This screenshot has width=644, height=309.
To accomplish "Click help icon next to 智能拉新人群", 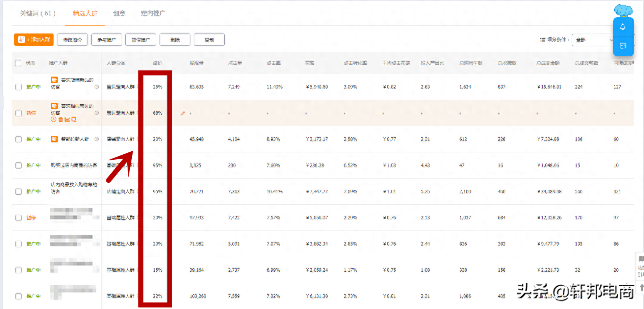I will [97, 139].
